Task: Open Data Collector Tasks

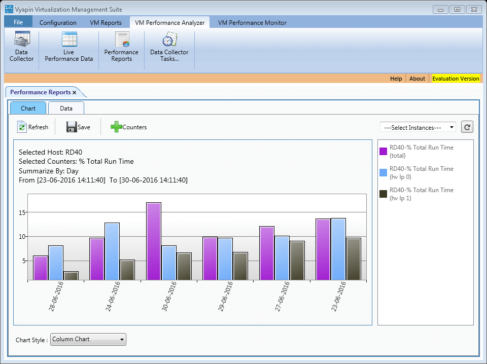Action: (169, 47)
